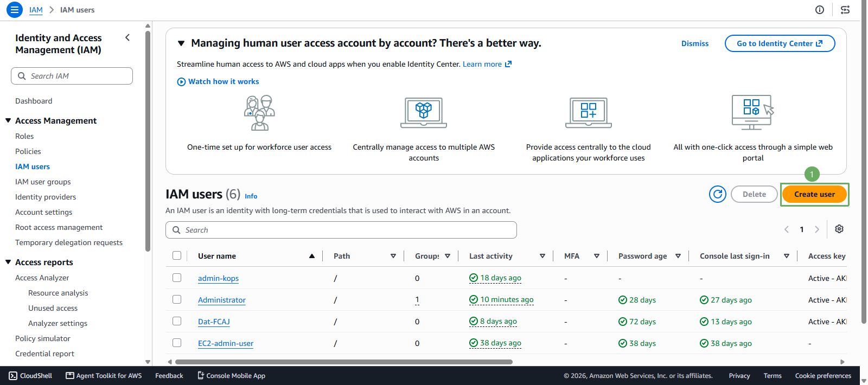This screenshot has width=868, height=385.
Task: Click Go to Identity Center button
Action: (780, 43)
